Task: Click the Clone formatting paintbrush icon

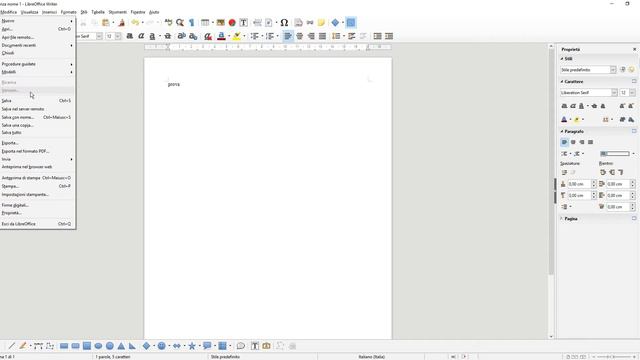Action: point(121,23)
